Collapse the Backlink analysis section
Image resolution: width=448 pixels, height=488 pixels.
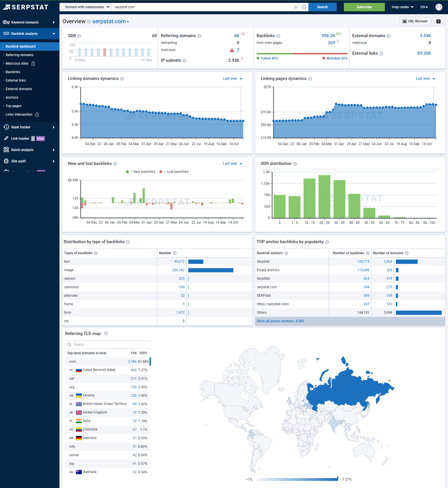[x=54, y=34]
